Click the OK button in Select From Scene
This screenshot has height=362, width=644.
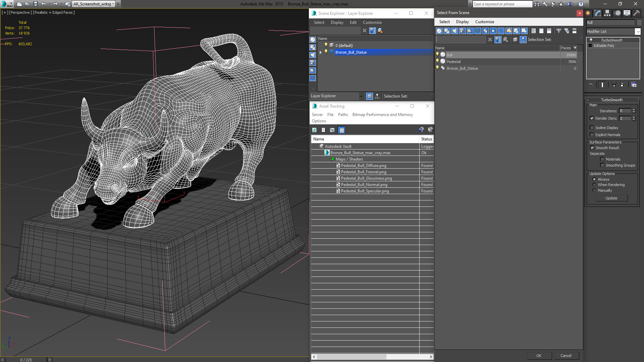(539, 356)
